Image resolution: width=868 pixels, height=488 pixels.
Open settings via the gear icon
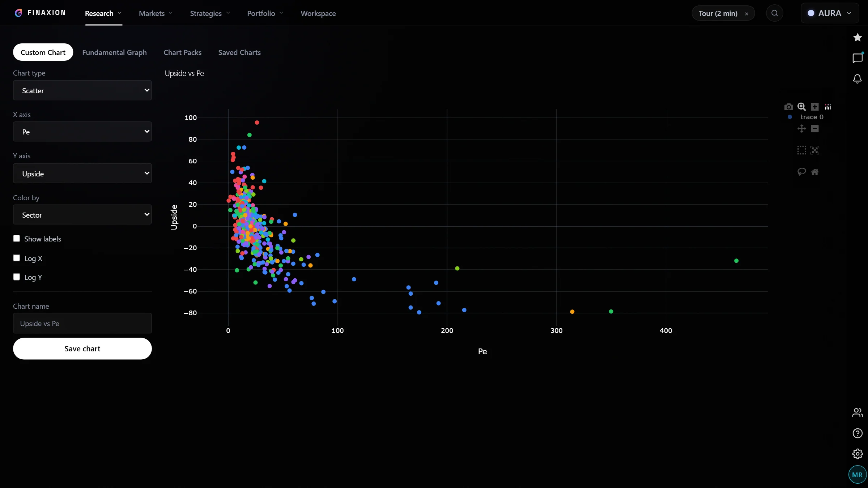857,454
